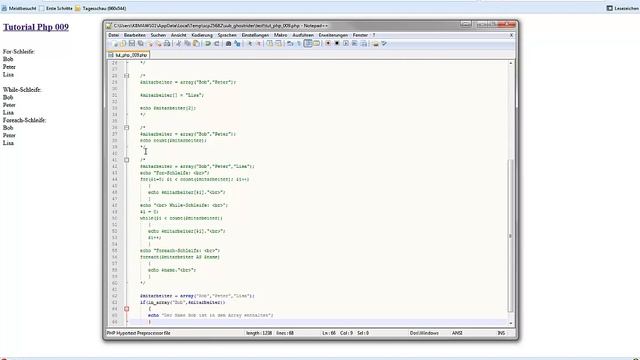Image resolution: width=640 pixels, height=360 pixels.
Task: Click the Run macro multiple times icon
Action: [355, 44]
